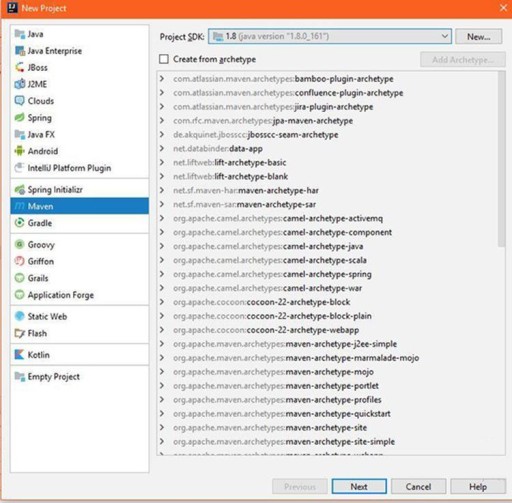Select the Groovy icon entry
This screenshot has width=512, height=503.
point(20,244)
